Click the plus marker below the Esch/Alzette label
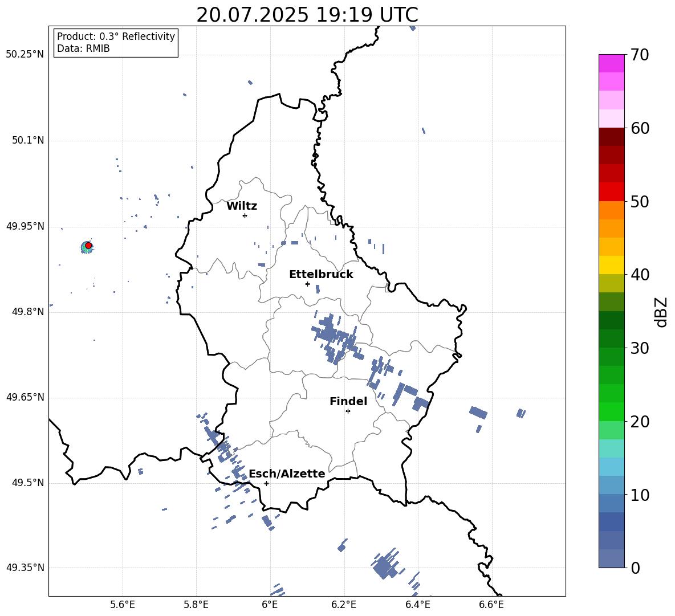The height and width of the screenshot is (616, 675). point(266,483)
